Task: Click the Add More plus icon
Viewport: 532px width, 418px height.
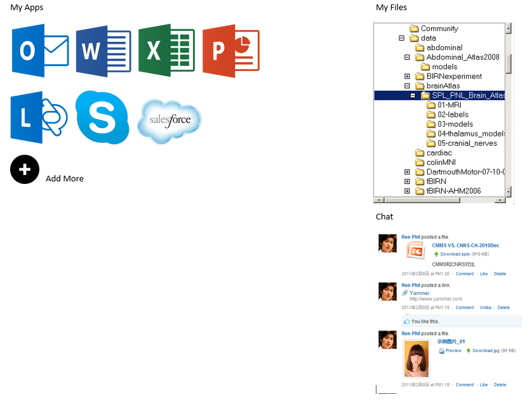Action: click(x=25, y=169)
